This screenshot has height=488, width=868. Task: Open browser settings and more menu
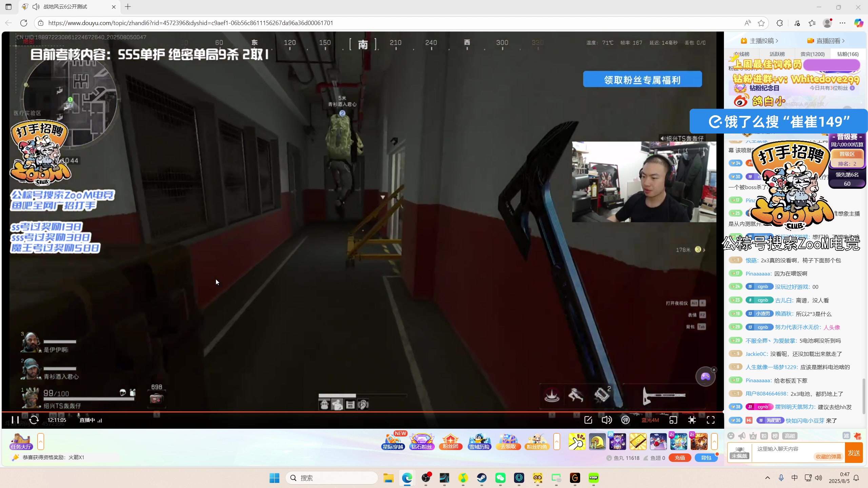(843, 23)
